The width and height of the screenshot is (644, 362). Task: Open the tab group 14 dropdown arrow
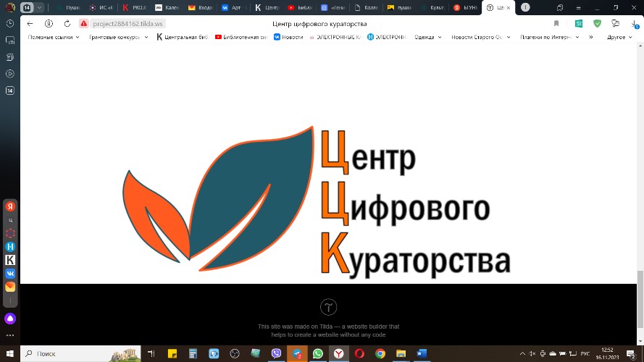pyautogui.click(x=39, y=7)
